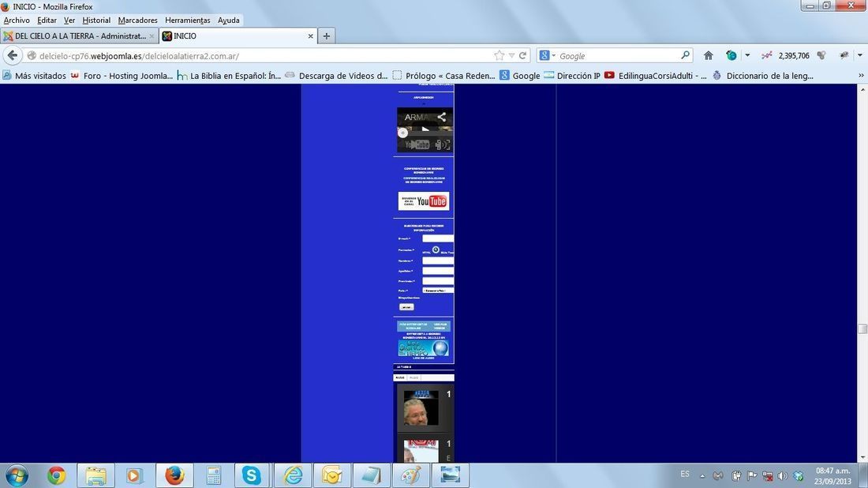
Task: Open the Paint app from the taskbar
Action: click(411, 475)
